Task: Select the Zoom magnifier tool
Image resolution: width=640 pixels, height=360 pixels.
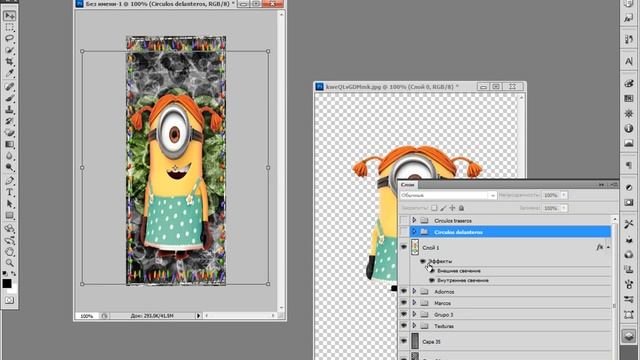Action: tap(9, 263)
